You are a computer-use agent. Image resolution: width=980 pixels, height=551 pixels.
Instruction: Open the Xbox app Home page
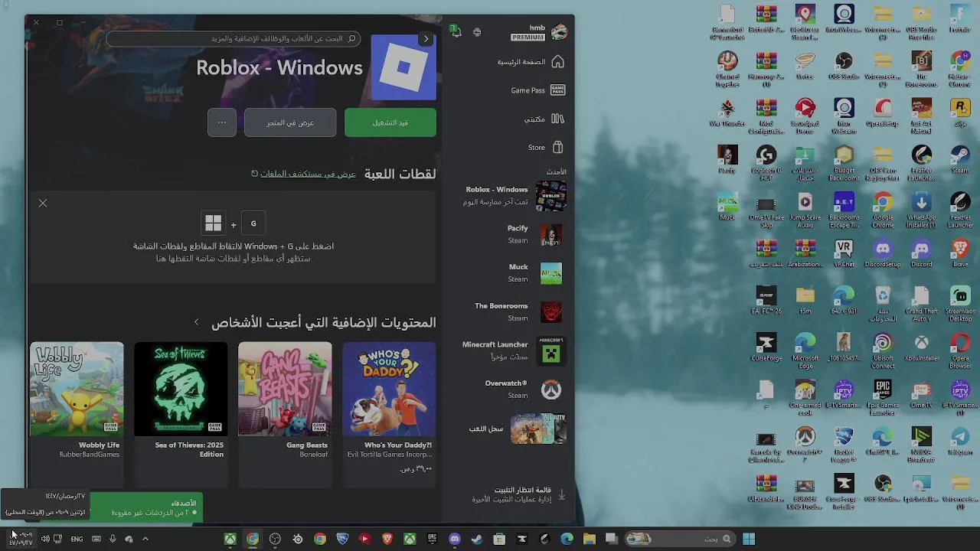531,62
